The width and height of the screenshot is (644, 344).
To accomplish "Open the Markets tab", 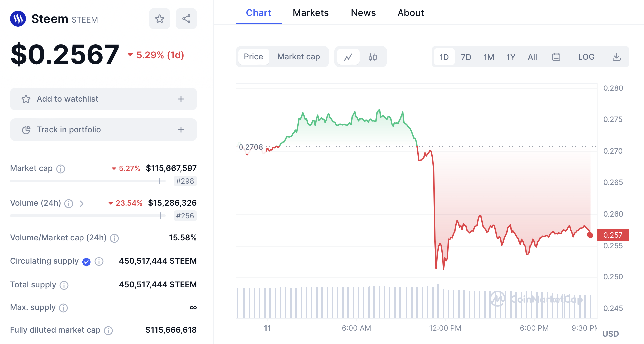I will pyautogui.click(x=310, y=13).
